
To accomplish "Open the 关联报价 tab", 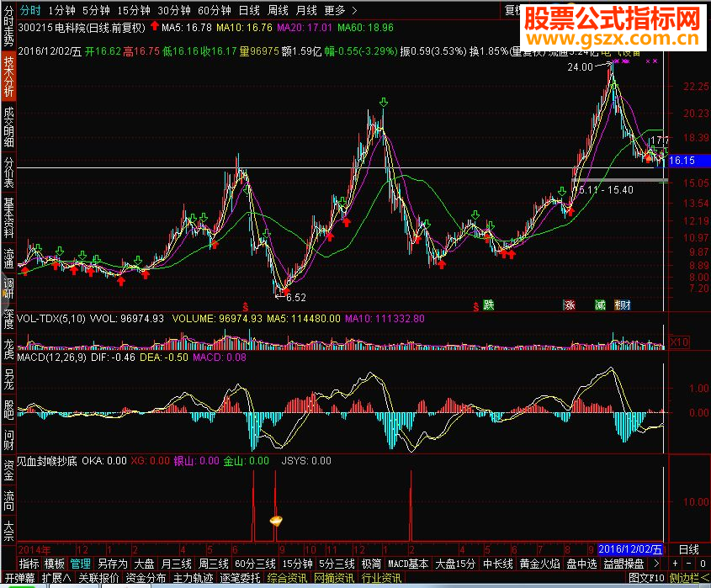I will coord(98,578).
